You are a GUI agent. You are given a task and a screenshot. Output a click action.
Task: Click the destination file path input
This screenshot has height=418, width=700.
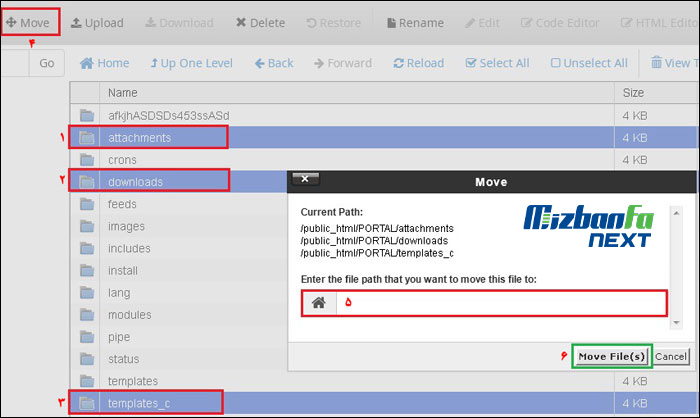click(x=500, y=303)
